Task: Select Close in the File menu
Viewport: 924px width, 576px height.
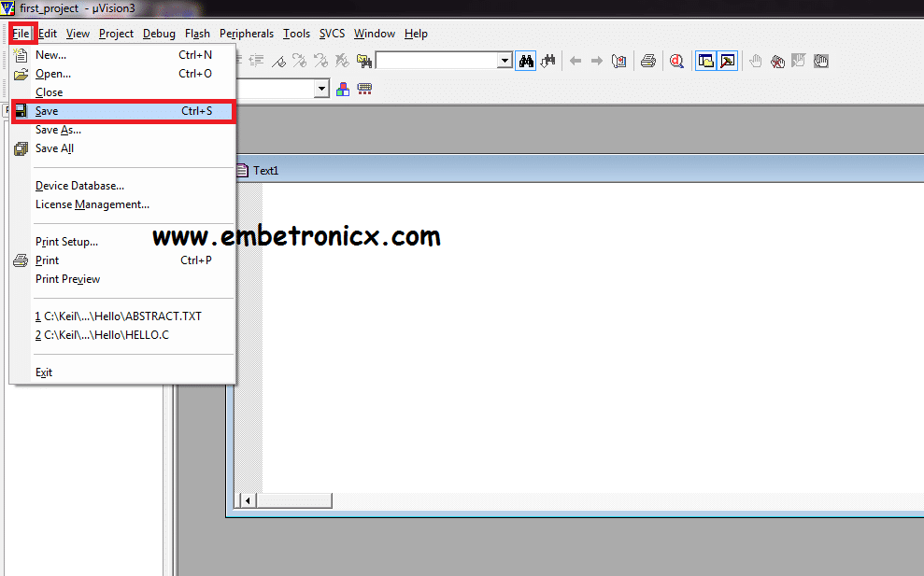Action: (x=122, y=92)
